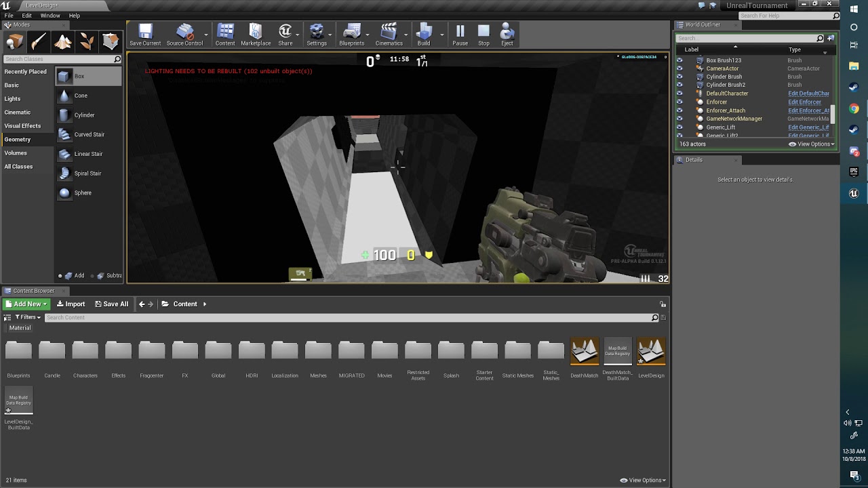Select the Place mode icon

pos(14,42)
